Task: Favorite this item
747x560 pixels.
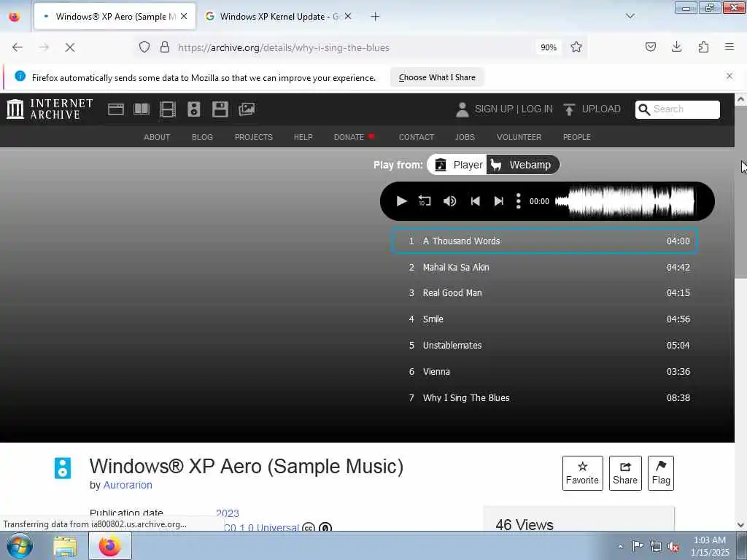Action: [582, 473]
